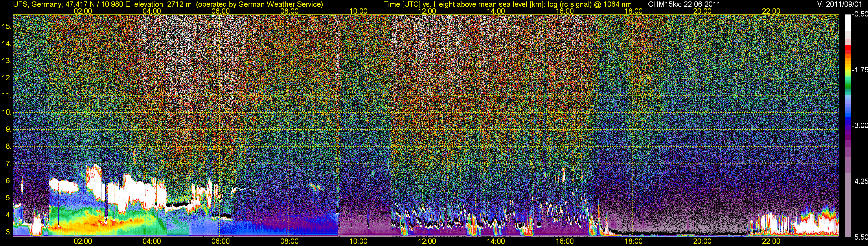Screen dimensions: 868x246
Task: Click the '-1.75' color scale value
Action: point(860,70)
